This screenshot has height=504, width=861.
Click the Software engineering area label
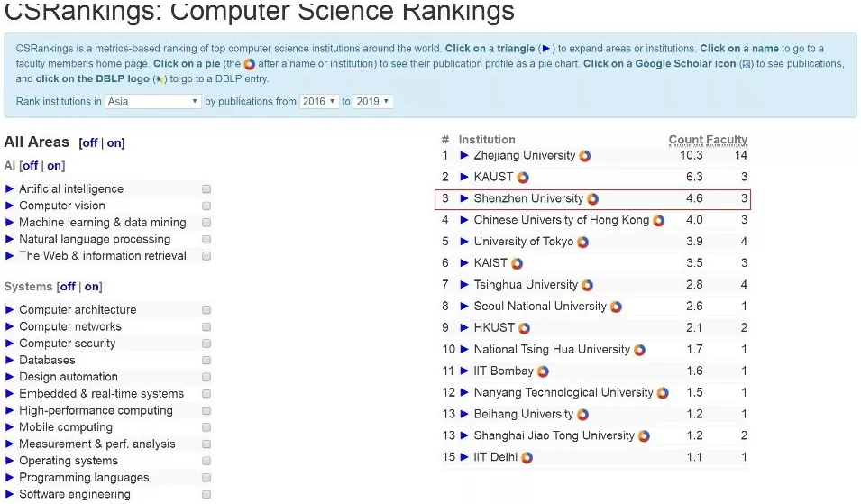point(75,495)
